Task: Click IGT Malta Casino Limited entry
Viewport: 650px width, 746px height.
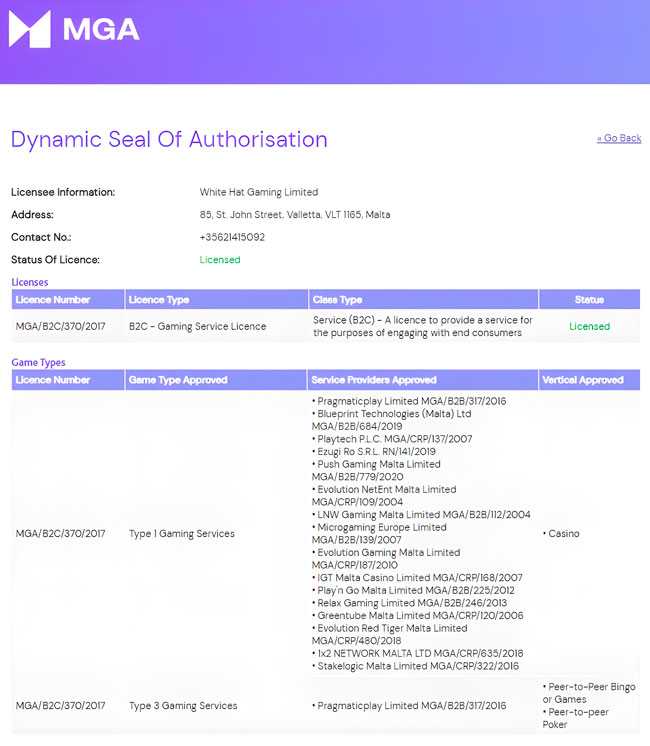Action: pyautogui.click(x=417, y=578)
